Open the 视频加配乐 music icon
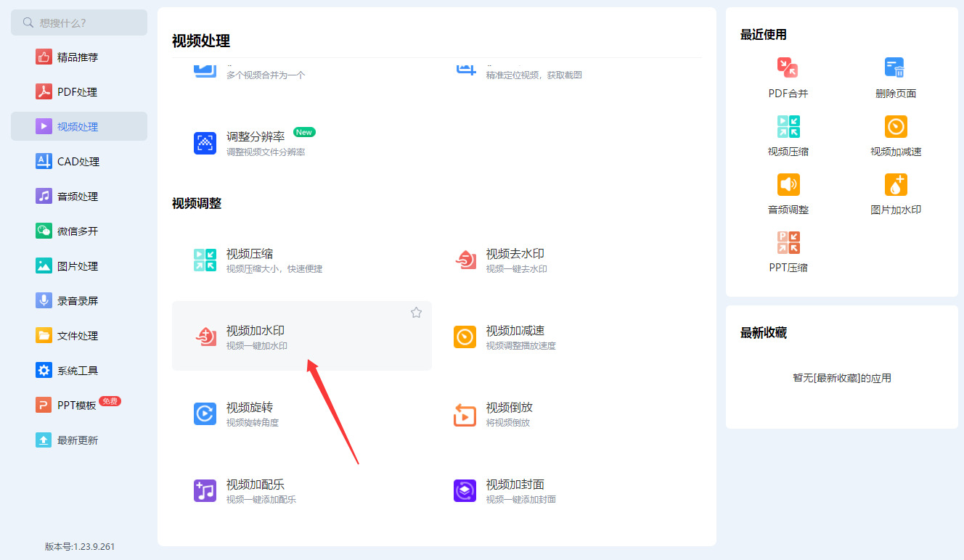The height and width of the screenshot is (560, 964). [x=205, y=490]
